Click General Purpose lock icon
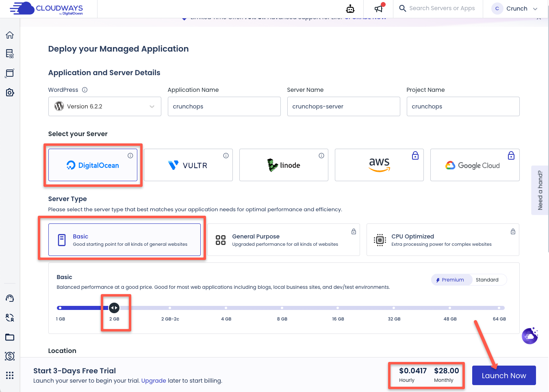 [x=354, y=232]
